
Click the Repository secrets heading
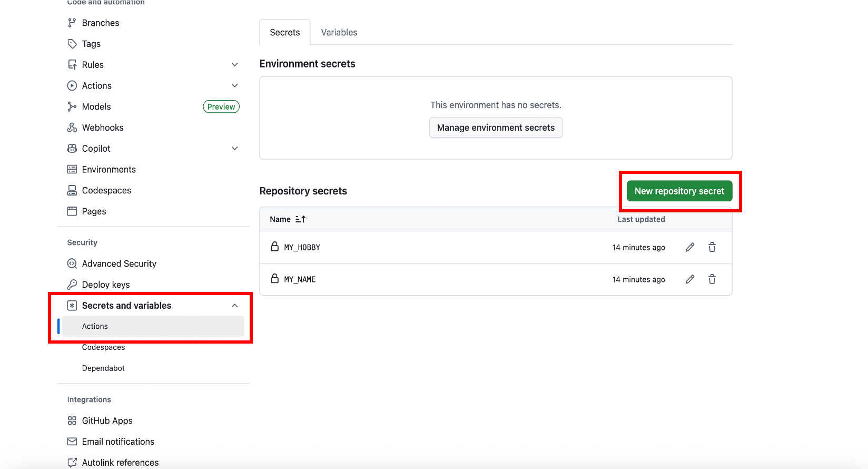(x=303, y=191)
